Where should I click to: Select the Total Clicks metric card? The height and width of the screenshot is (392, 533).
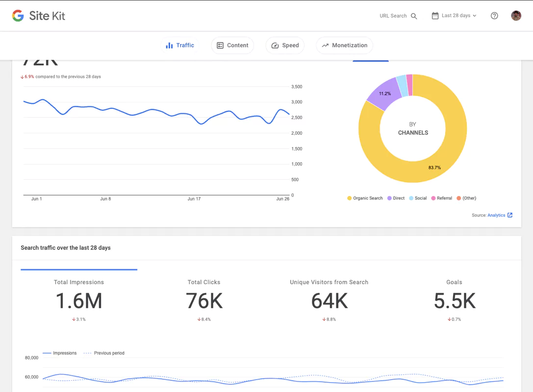[204, 298]
